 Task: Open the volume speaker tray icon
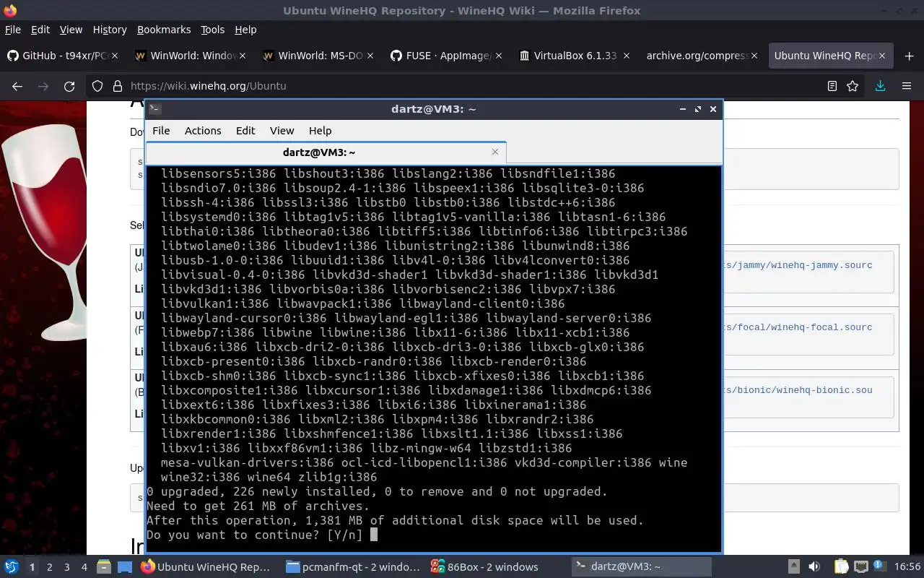(814, 567)
